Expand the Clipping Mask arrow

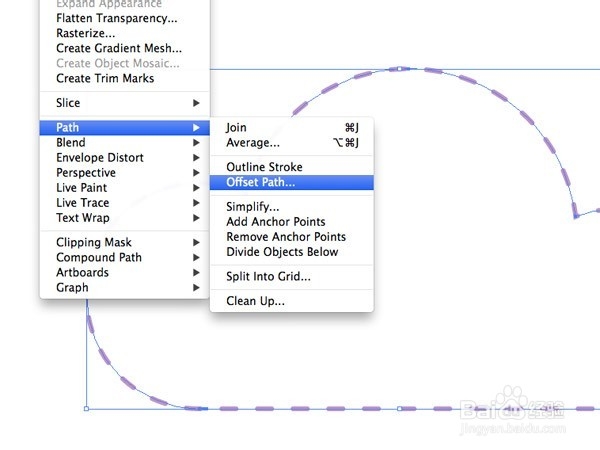196,242
